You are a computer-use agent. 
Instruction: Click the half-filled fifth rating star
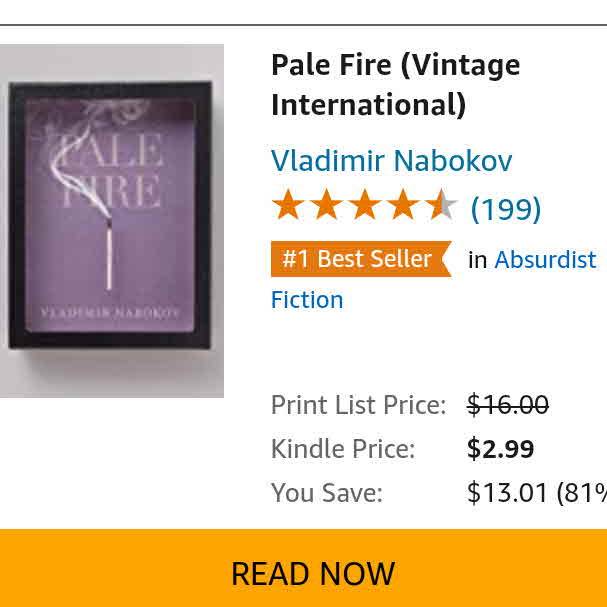(x=440, y=205)
